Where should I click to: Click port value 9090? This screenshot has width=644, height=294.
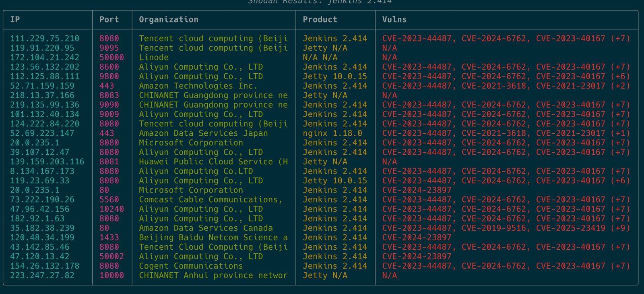click(x=109, y=105)
